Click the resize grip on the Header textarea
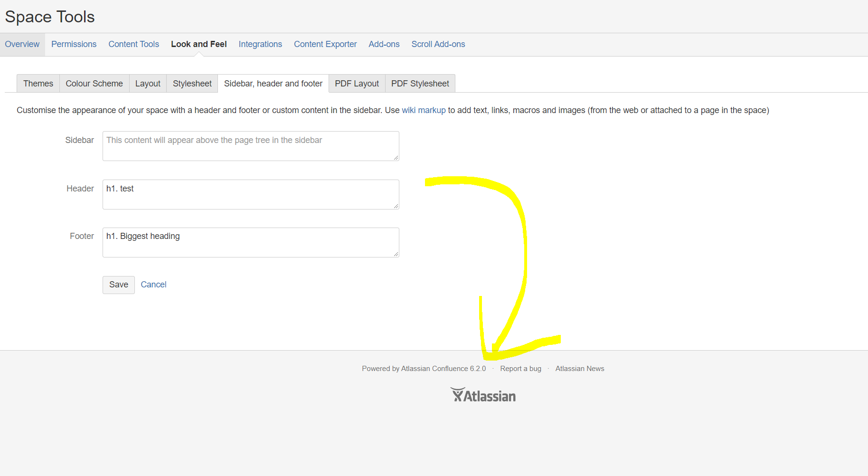This screenshot has width=868, height=476. (x=396, y=206)
